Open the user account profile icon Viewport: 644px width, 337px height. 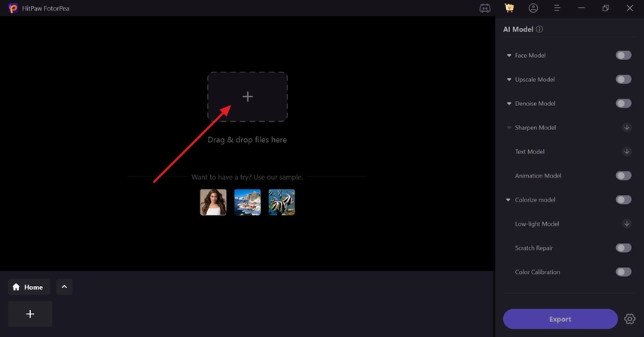(x=533, y=8)
